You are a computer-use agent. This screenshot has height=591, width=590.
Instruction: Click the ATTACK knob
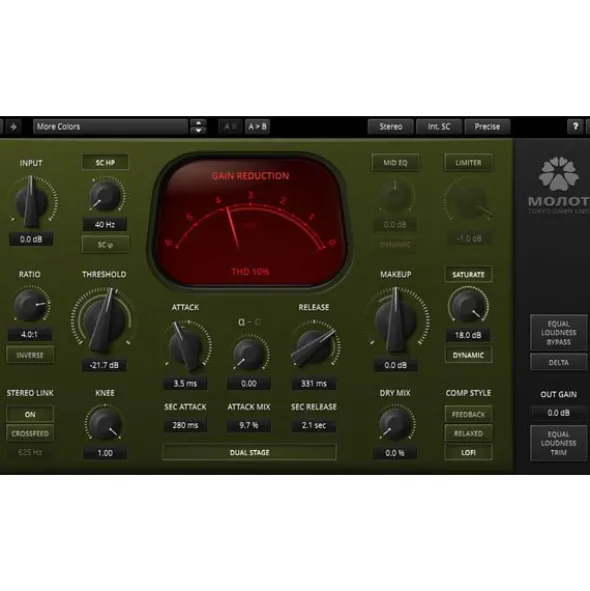[x=186, y=346]
